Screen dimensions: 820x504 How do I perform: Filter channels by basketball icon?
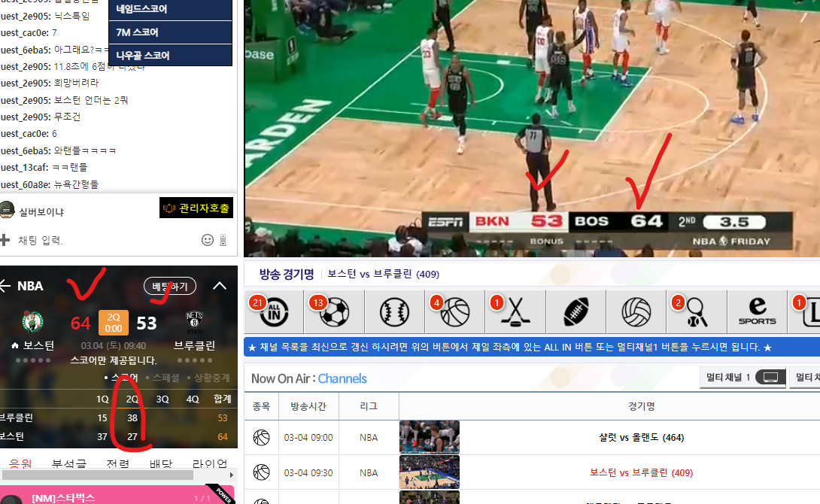(455, 311)
